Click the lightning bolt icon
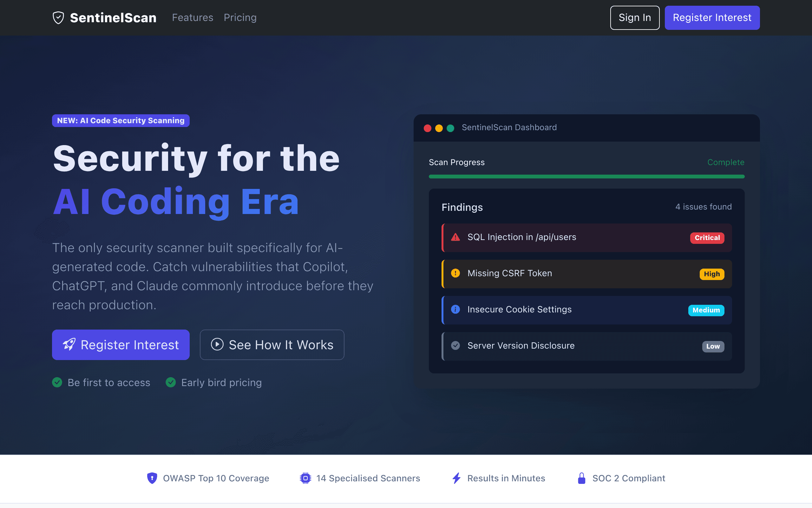 [456, 478]
